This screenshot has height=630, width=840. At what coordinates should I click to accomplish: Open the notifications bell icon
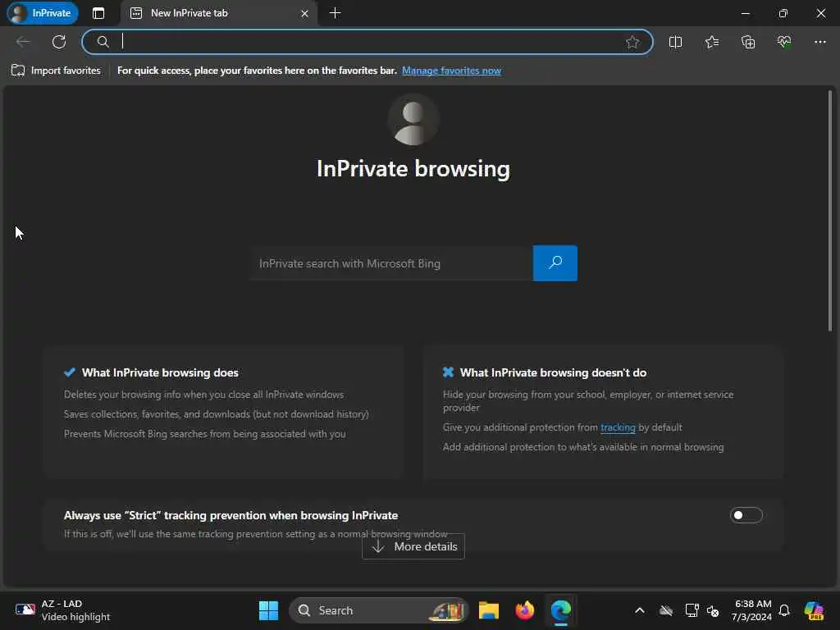point(784,610)
